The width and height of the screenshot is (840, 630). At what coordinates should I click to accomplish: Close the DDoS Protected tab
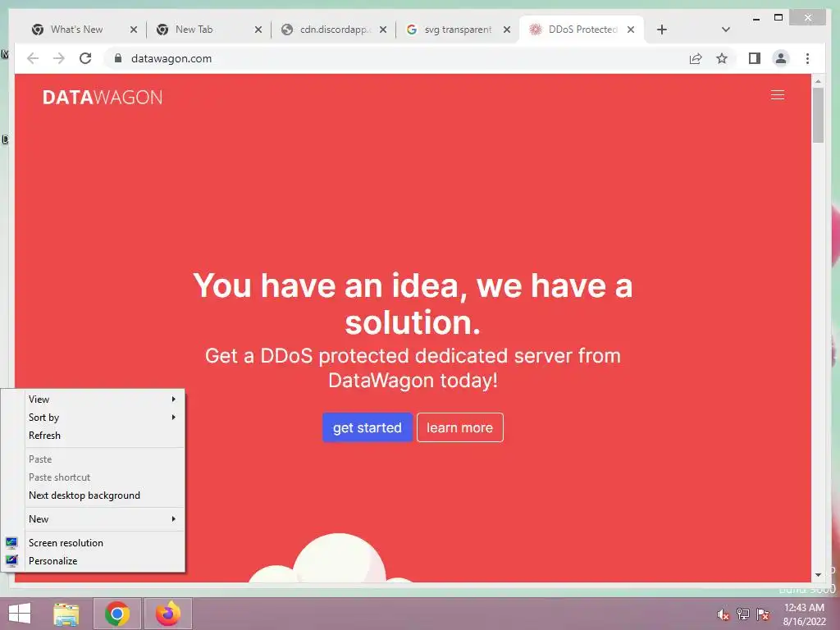(631, 30)
